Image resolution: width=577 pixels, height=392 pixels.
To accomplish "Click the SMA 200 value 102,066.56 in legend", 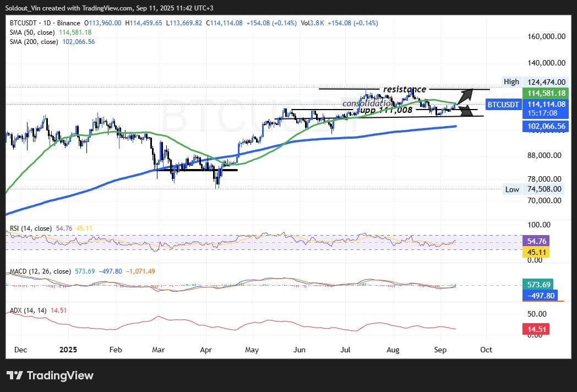I will click(x=78, y=42).
